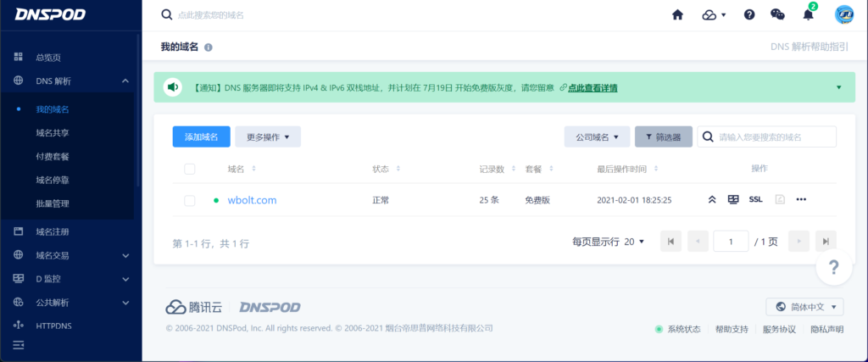Open the wbolt.com domain link
This screenshot has width=868, height=362.
pyautogui.click(x=252, y=201)
